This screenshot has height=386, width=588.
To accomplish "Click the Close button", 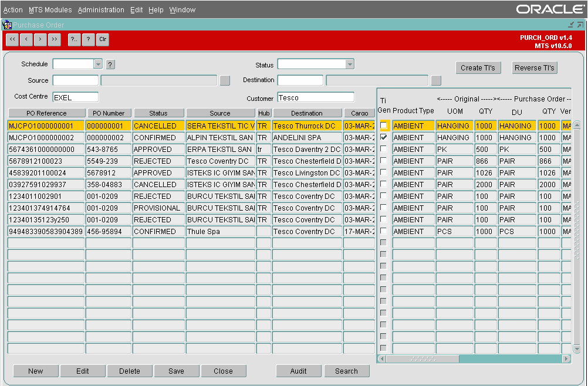I will coord(224,371).
